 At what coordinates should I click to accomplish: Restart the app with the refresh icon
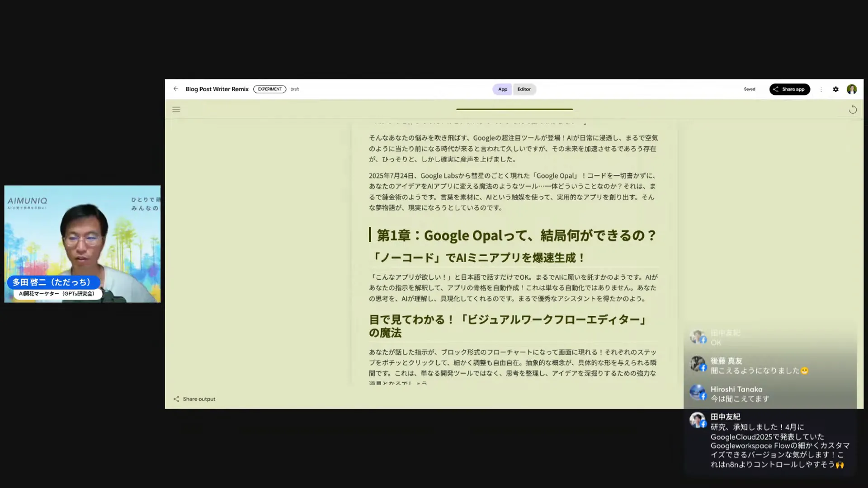coord(853,109)
